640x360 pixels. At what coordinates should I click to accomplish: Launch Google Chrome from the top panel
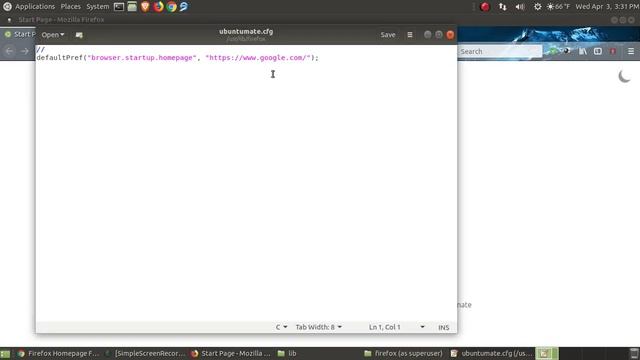point(171,7)
